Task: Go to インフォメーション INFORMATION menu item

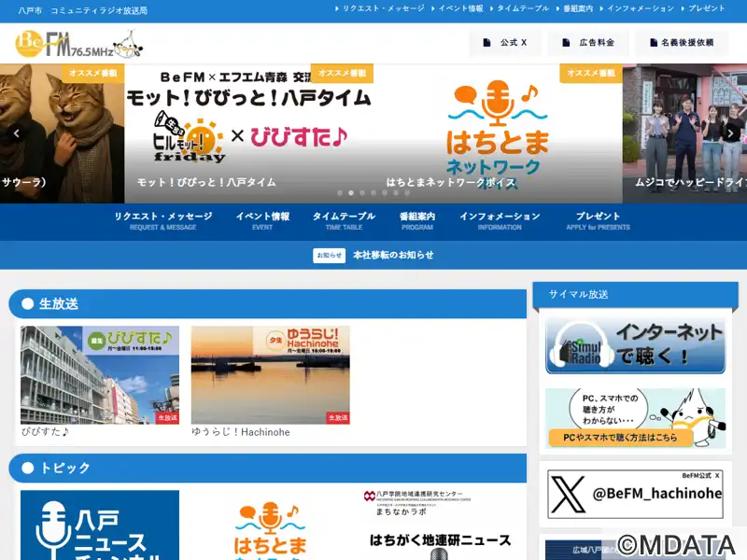Action: point(500,221)
